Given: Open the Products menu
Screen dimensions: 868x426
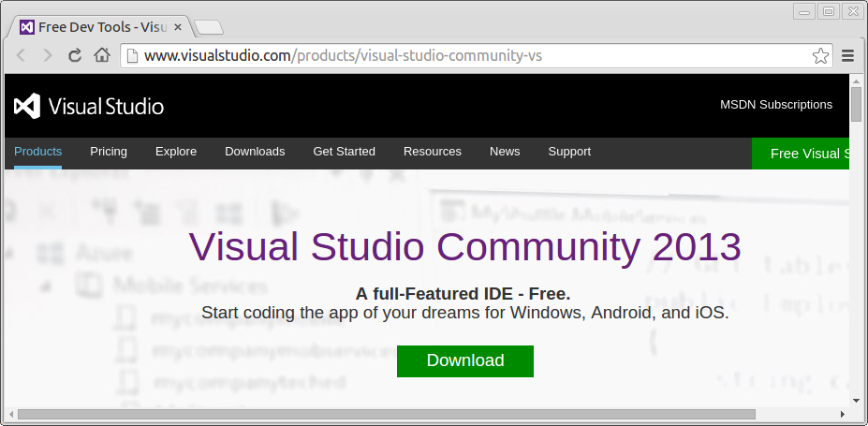Looking at the screenshot, I should (x=37, y=152).
